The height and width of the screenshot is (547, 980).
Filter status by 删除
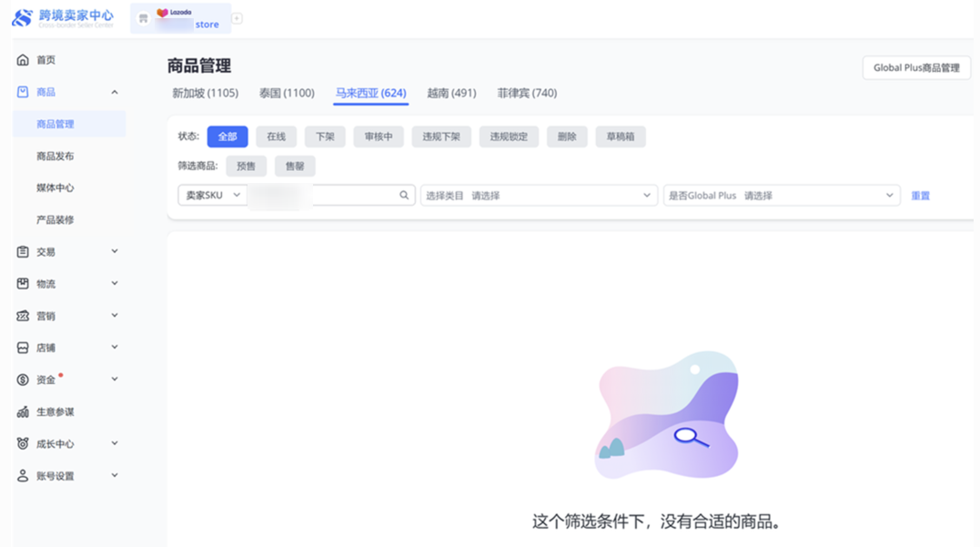pyautogui.click(x=567, y=137)
